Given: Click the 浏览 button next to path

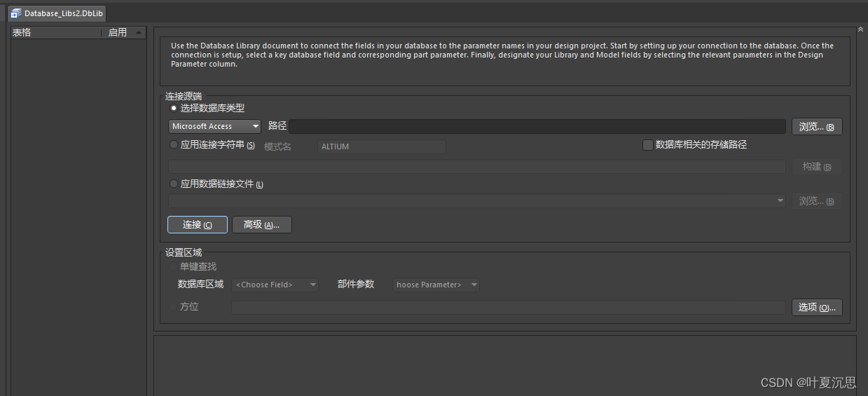Looking at the screenshot, I should click(x=816, y=126).
